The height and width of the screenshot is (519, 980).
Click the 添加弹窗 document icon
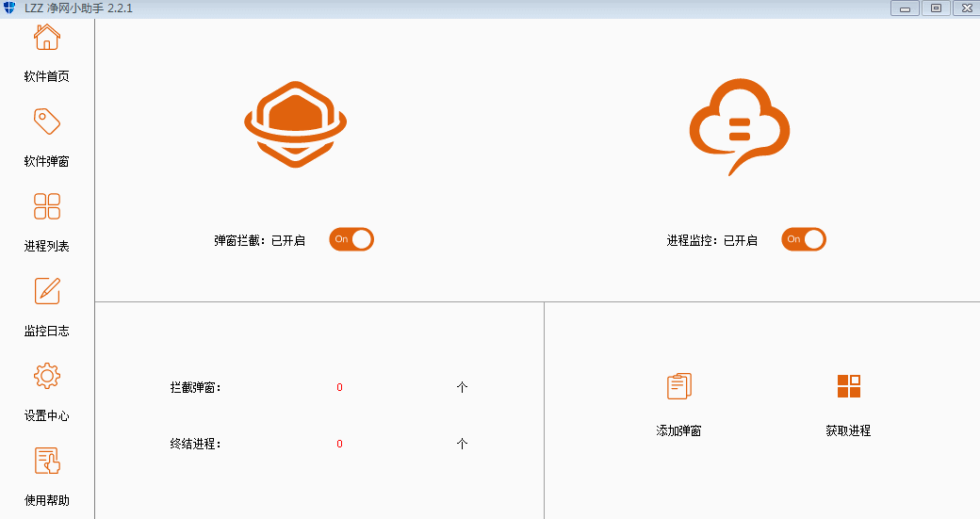[x=678, y=386]
